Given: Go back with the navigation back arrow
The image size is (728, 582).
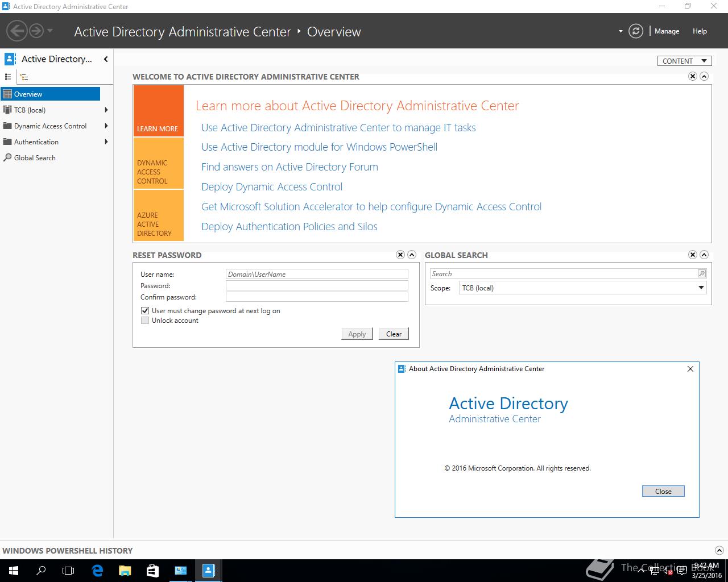Looking at the screenshot, I should (17, 31).
